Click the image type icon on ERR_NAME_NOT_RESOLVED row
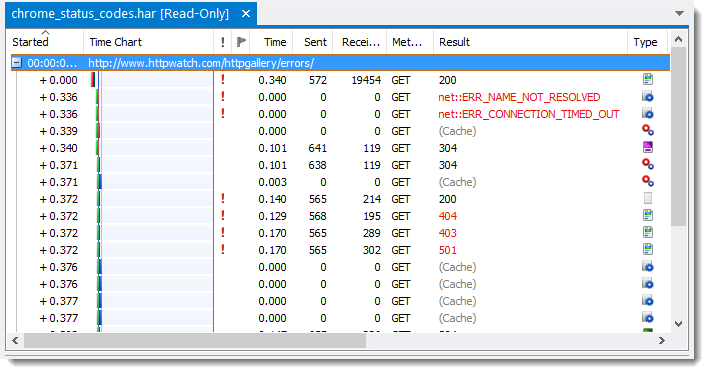 point(648,97)
